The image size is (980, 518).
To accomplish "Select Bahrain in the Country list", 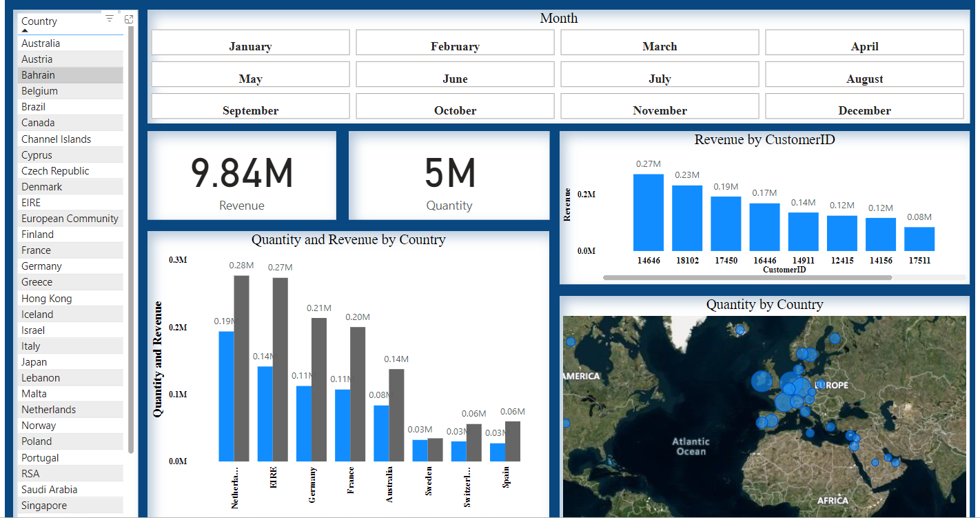I will tap(39, 75).
